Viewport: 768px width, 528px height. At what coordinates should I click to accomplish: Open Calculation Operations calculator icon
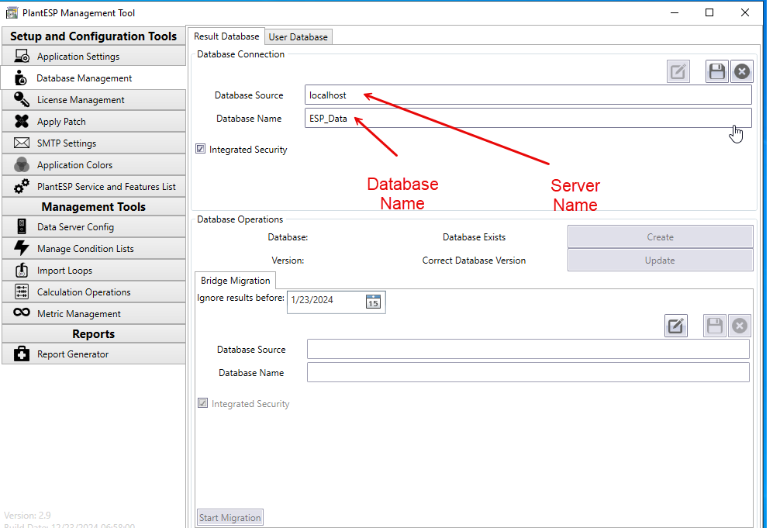point(22,291)
